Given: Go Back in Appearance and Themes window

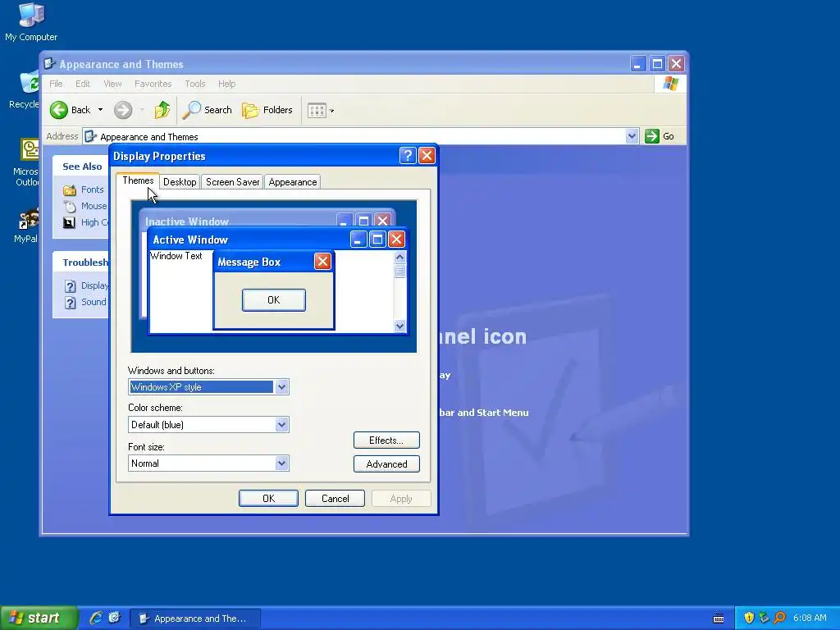Looking at the screenshot, I should pyautogui.click(x=71, y=111).
